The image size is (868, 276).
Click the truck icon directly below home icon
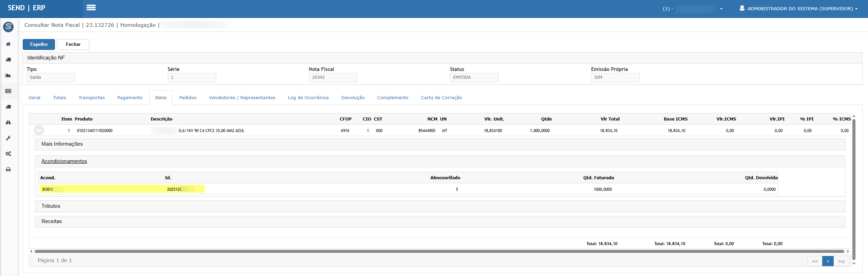tap(8, 60)
